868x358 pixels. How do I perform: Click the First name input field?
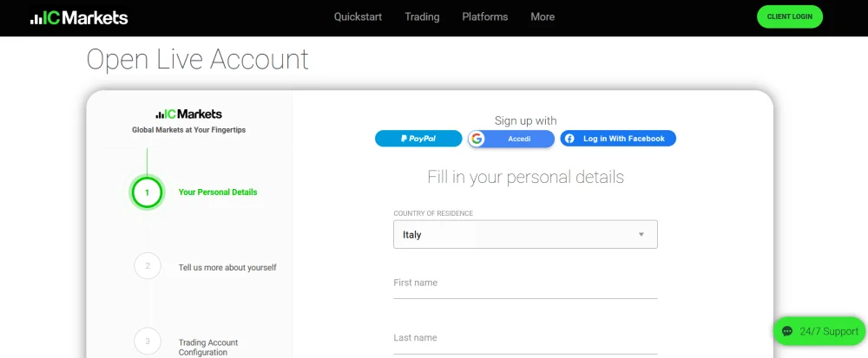coord(525,283)
